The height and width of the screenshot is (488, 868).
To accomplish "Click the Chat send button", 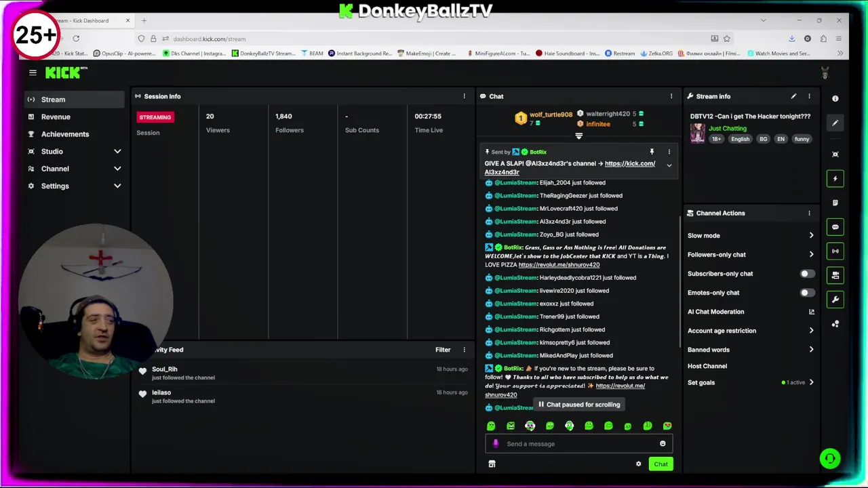I will click(660, 464).
